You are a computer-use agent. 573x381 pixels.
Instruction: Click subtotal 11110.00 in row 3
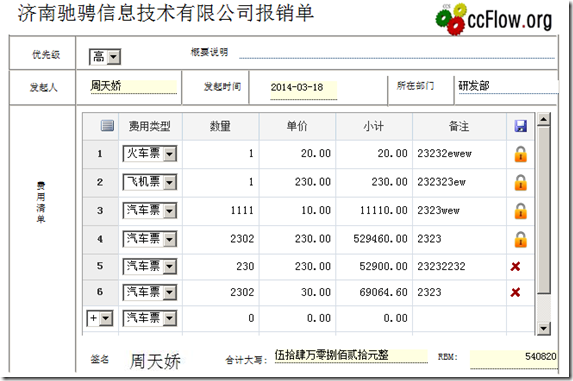tap(374, 210)
